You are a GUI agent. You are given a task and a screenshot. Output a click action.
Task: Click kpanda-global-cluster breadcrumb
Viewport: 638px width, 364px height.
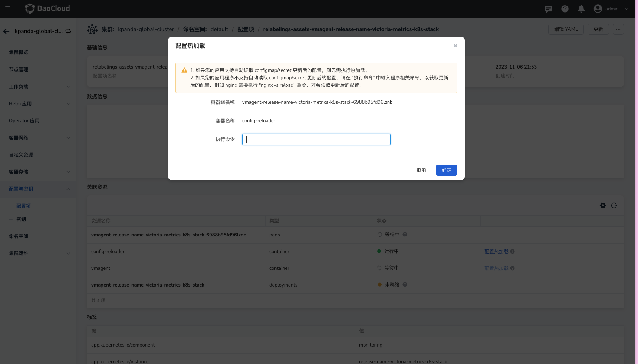(146, 29)
